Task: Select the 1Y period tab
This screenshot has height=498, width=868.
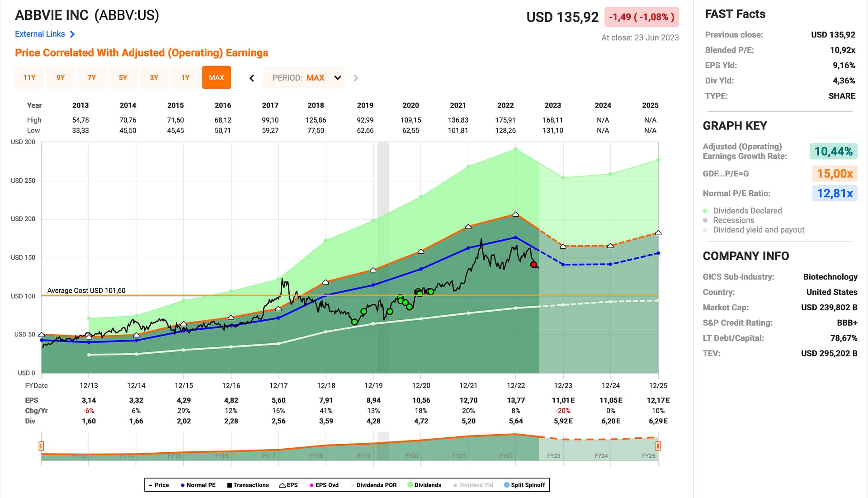Action: [185, 77]
